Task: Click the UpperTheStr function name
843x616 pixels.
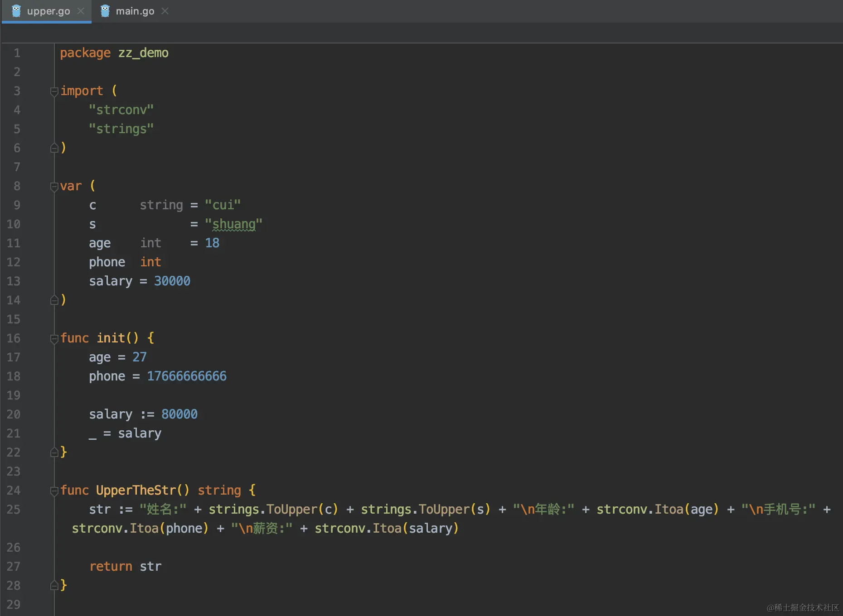Action: point(136,491)
